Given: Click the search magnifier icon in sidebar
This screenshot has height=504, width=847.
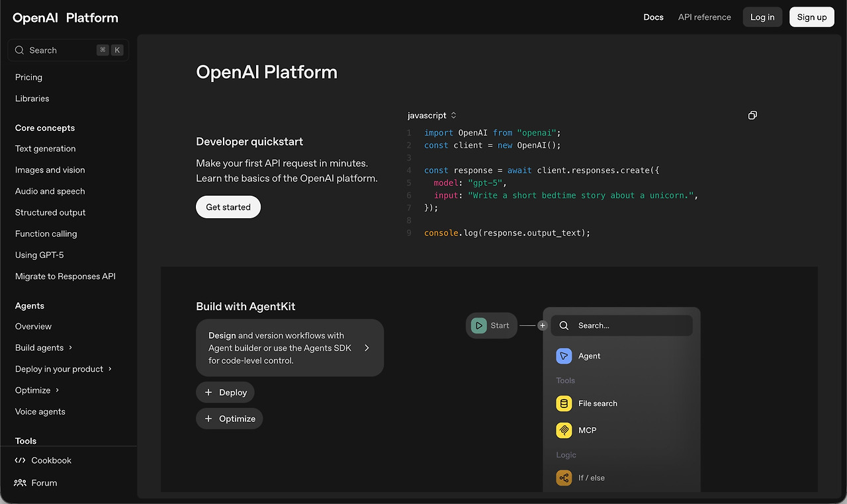Looking at the screenshot, I should point(19,50).
